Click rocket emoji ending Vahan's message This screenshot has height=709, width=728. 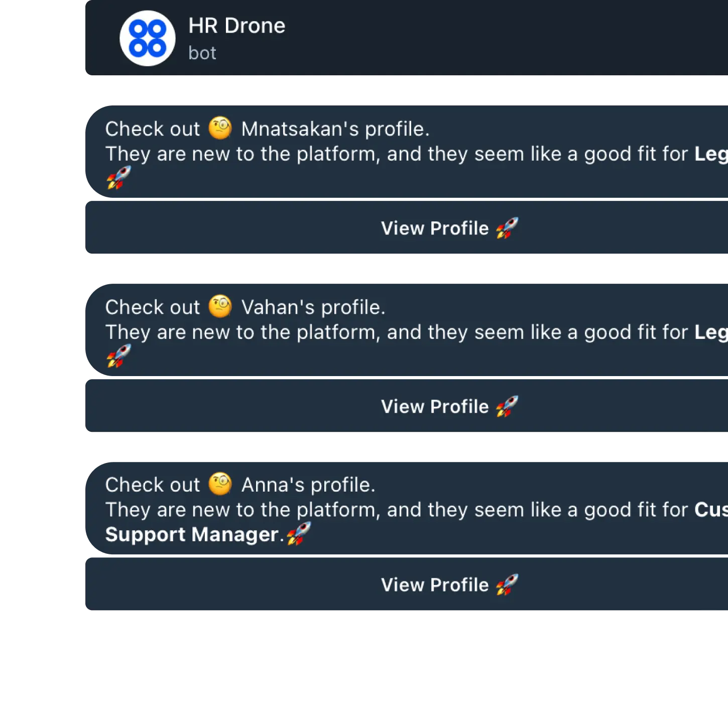pos(118,356)
